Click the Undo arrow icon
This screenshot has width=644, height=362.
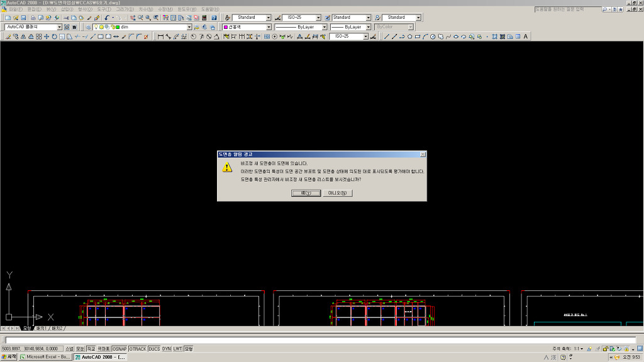[x=107, y=18]
